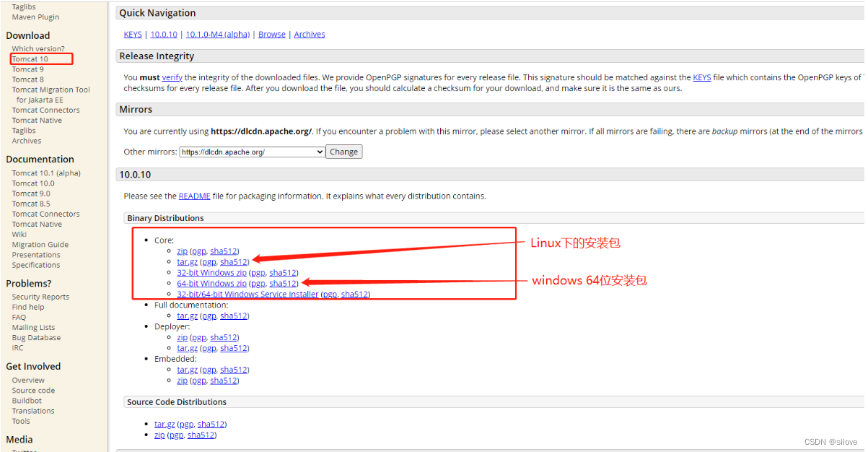Open Security Reports link
This screenshot has width=868, height=452.
[x=40, y=297]
